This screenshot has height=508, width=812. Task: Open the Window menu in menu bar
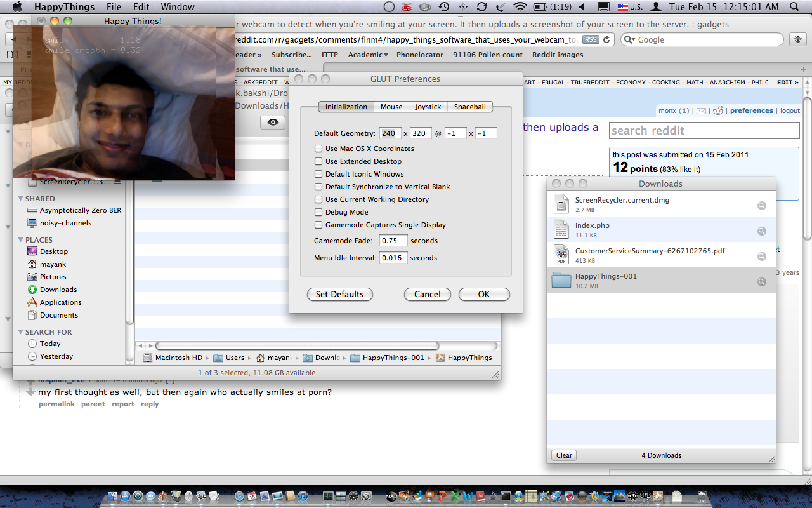coord(178,7)
